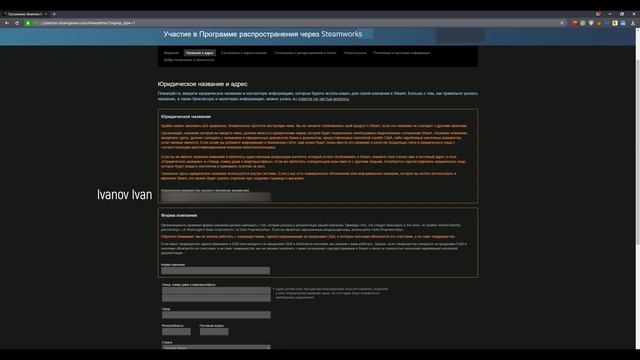
Task: Switch to the Steamworks program browser tab
Action: click(24, 14)
